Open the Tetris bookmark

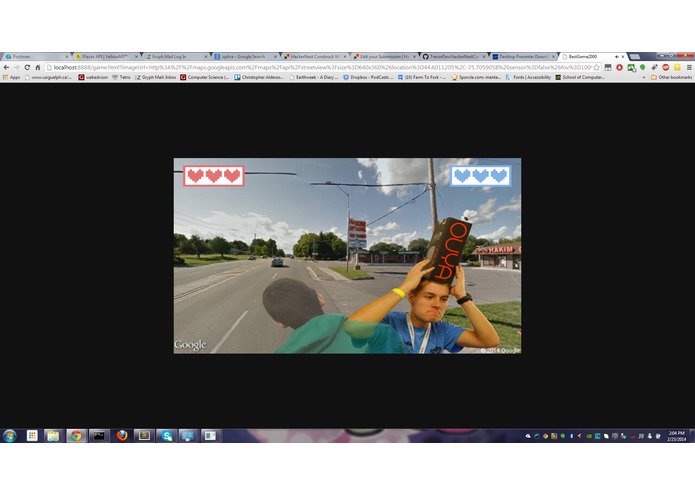[121, 77]
